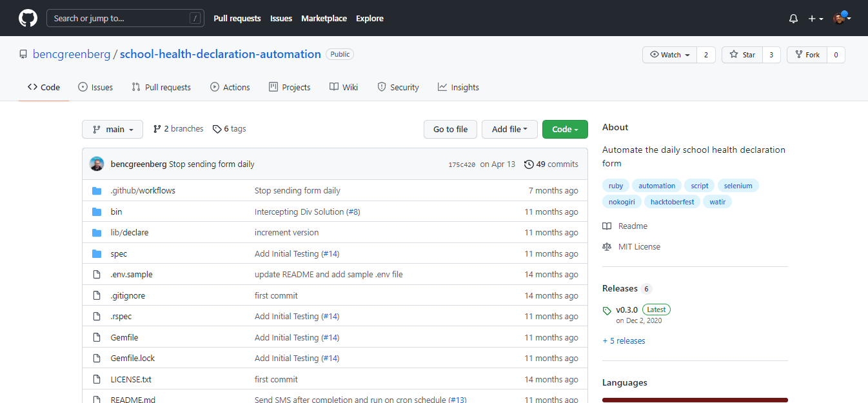Open the green Code dropdown
868x403 pixels.
565,130
